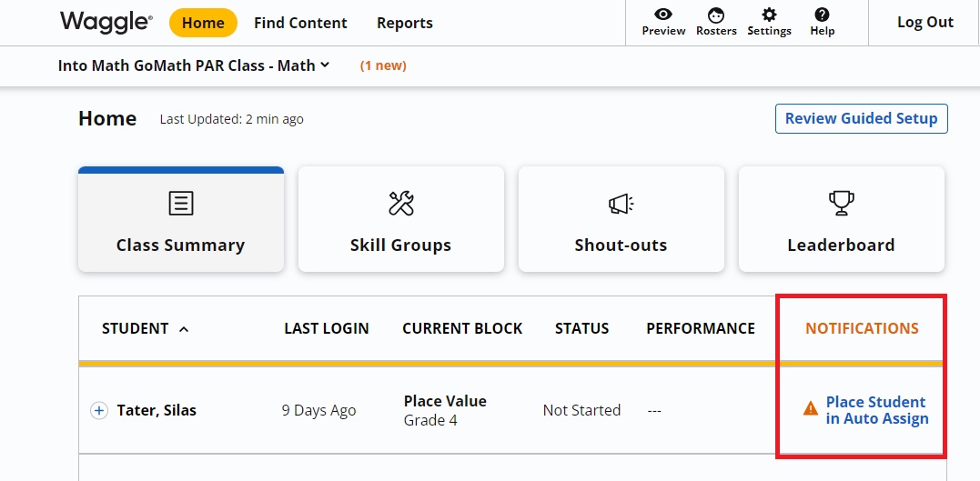Open the Help question mark icon

[x=822, y=15]
